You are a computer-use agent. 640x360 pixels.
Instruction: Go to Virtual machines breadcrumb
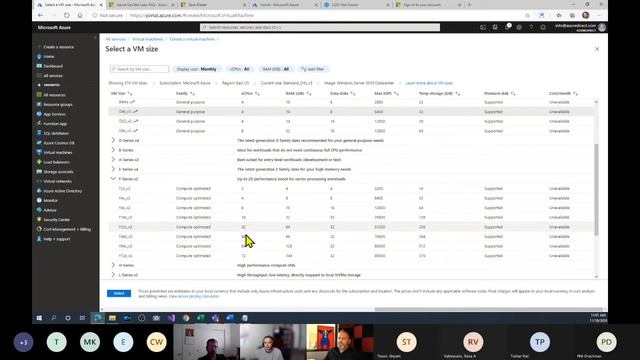tap(147, 39)
